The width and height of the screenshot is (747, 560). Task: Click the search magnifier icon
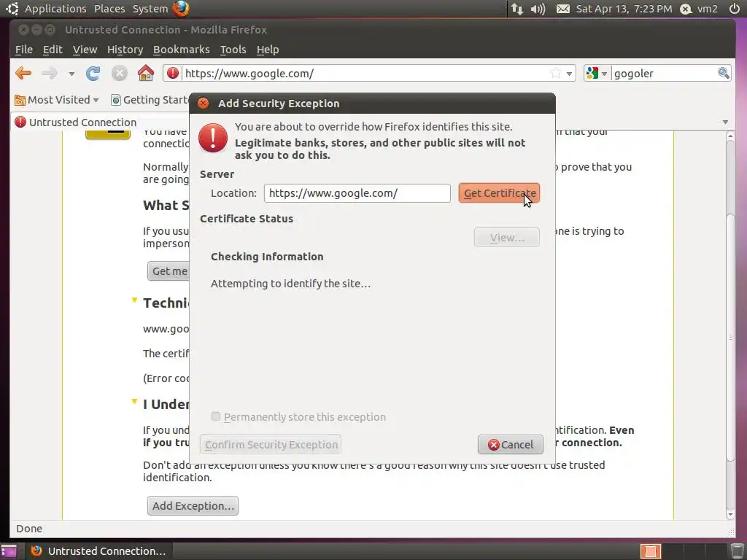pos(723,74)
